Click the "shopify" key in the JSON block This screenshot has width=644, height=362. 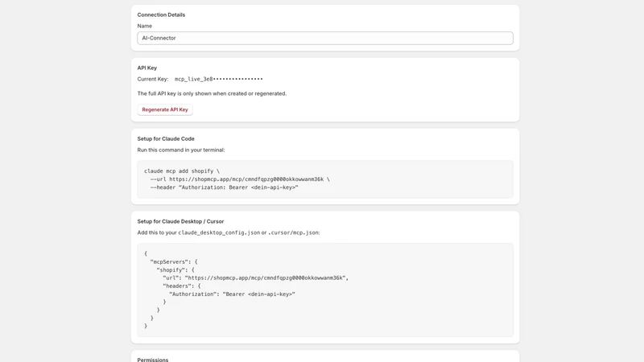coord(175,270)
